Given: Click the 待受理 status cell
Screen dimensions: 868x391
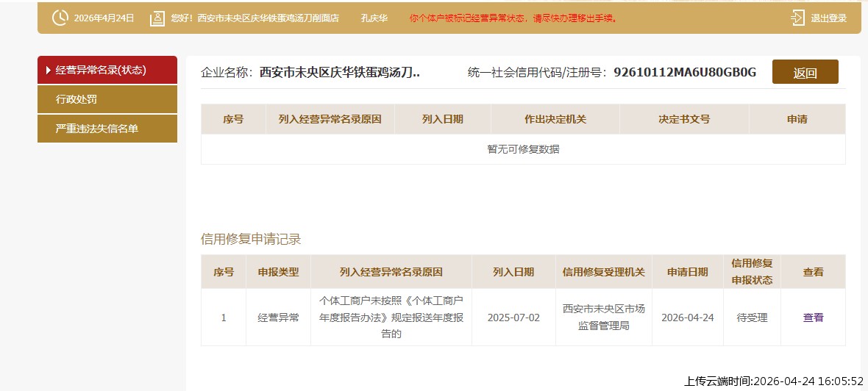Looking at the screenshot, I should click(x=752, y=318).
